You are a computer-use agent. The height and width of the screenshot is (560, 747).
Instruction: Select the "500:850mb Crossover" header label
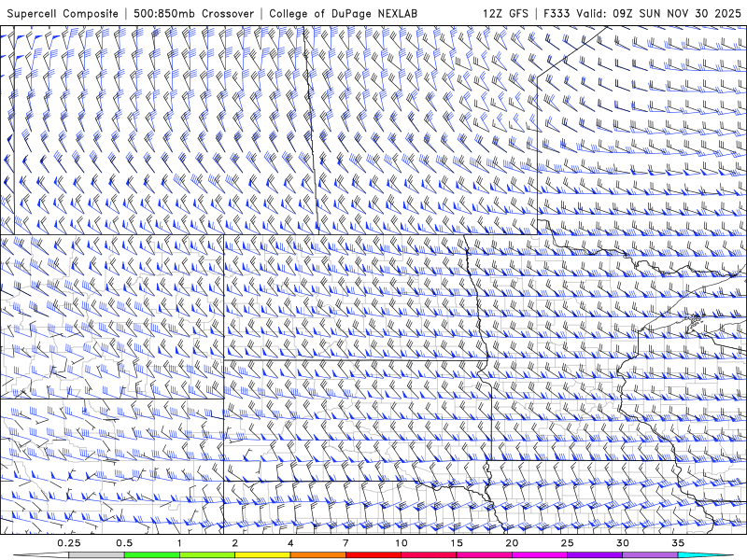coord(193,14)
